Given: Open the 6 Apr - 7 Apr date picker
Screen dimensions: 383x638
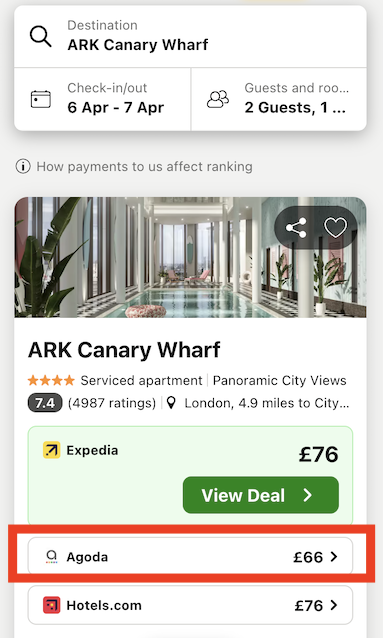Looking at the screenshot, I should pyautogui.click(x=102, y=99).
